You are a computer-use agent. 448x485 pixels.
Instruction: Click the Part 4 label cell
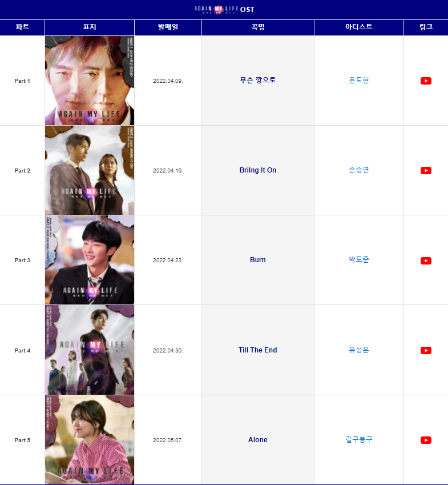coord(22,351)
